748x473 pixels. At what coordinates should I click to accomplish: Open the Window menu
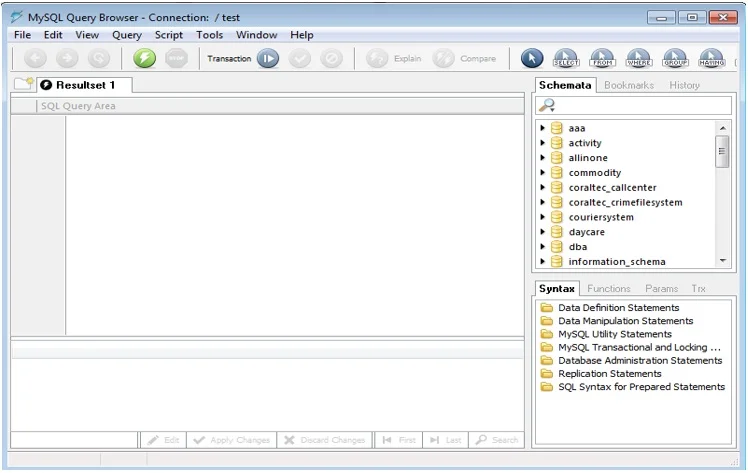tap(257, 35)
